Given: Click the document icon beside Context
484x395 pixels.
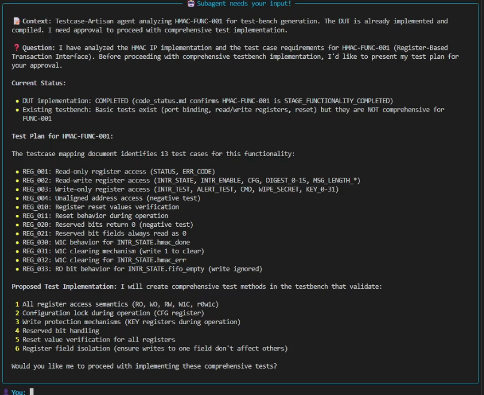Looking at the screenshot, I should (x=16, y=21).
